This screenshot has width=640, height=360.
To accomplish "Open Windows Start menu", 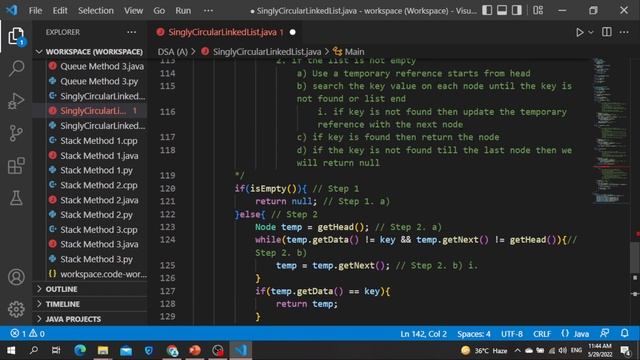I will tap(11, 351).
